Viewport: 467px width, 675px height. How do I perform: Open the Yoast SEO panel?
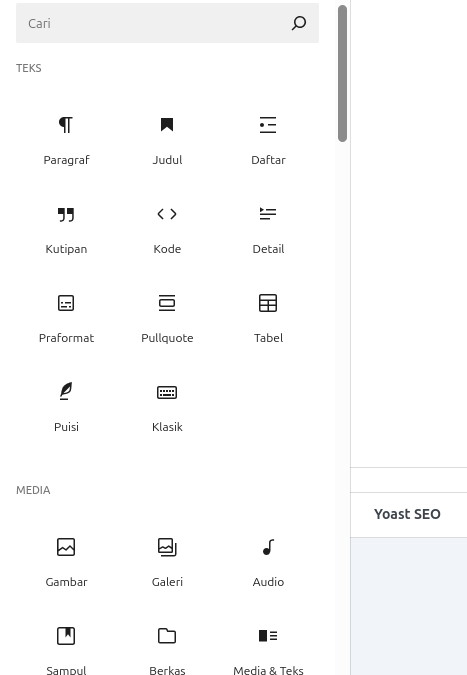(x=407, y=514)
